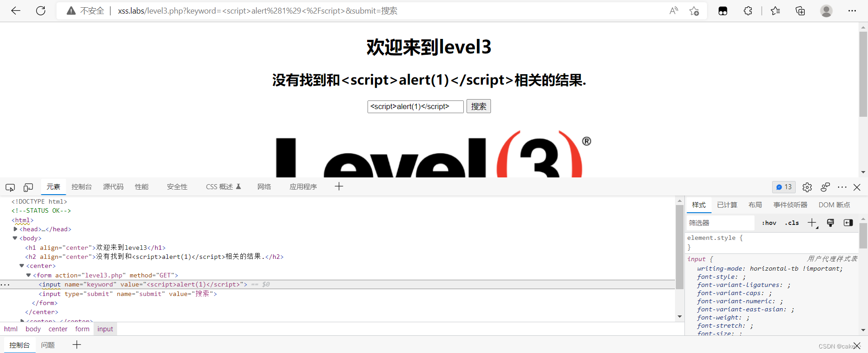Switch to the 元素 tab
The height and width of the screenshot is (353, 868).
coord(53,187)
